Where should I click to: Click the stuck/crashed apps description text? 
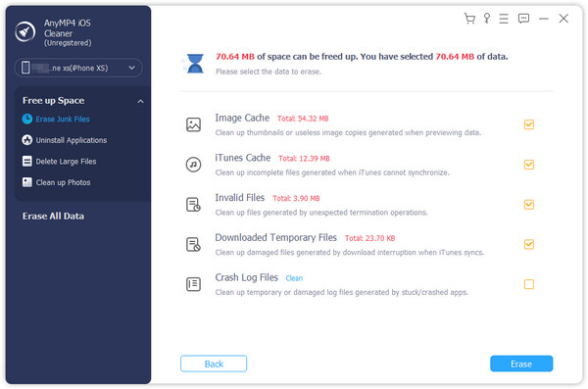[x=342, y=292]
